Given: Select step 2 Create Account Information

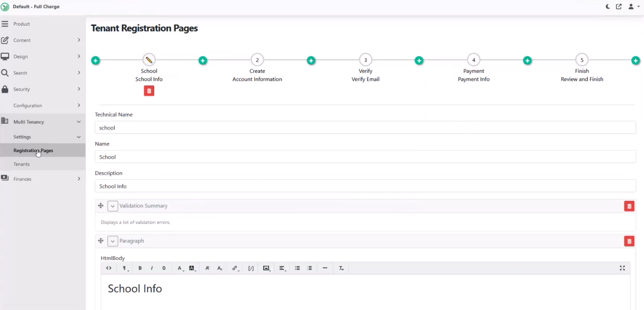Looking at the screenshot, I should point(257,60).
